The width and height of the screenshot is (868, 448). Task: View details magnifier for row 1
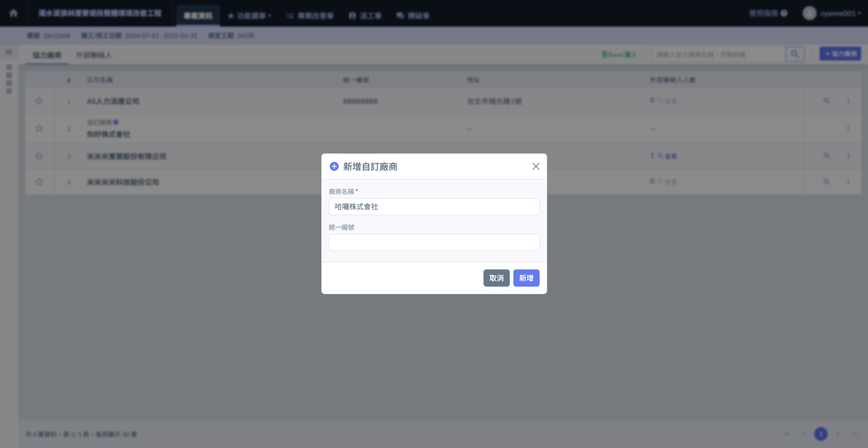(x=826, y=101)
